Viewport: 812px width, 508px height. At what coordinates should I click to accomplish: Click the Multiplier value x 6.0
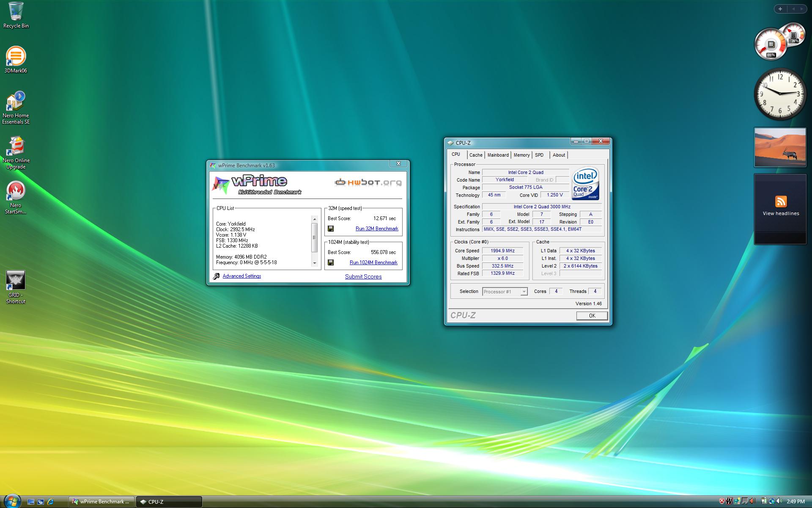point(502,258)
